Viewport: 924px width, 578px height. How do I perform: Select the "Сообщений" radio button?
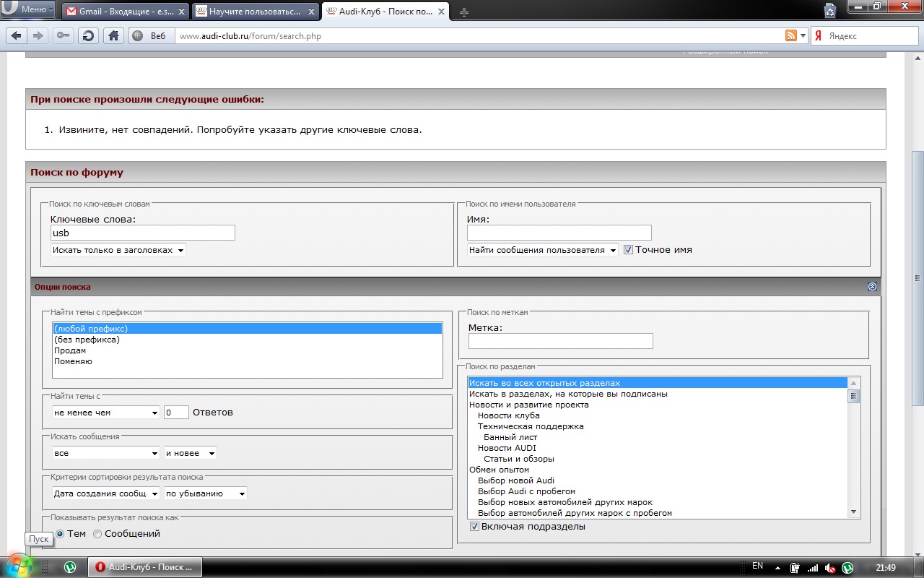pos(97,534)
